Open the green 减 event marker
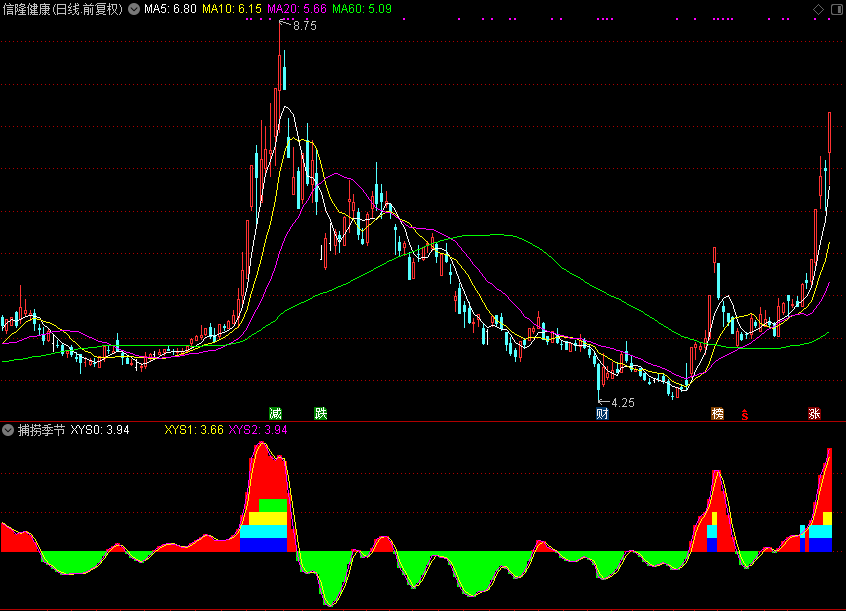The width and height of the screenshot is (846, 611). [x=275, y=413]
